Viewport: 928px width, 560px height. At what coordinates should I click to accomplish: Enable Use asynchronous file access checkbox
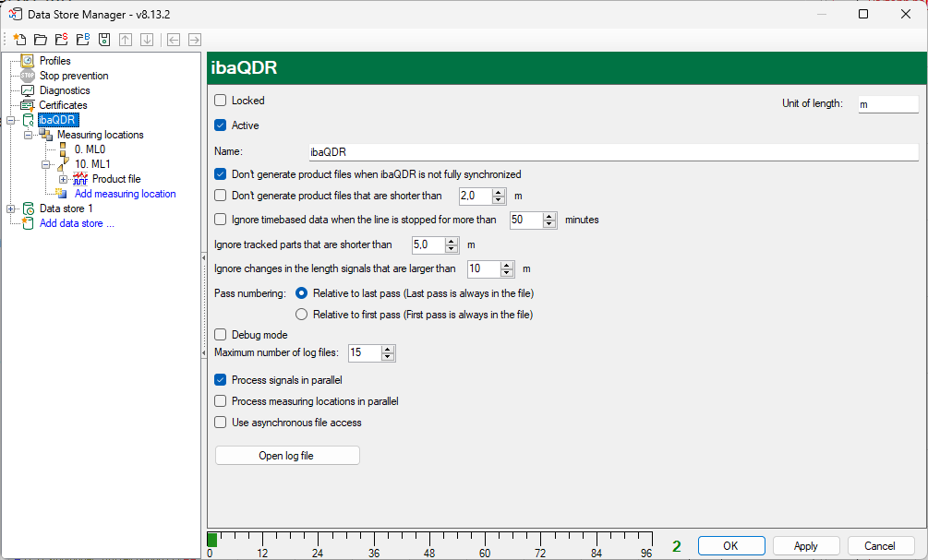[220, 423]
